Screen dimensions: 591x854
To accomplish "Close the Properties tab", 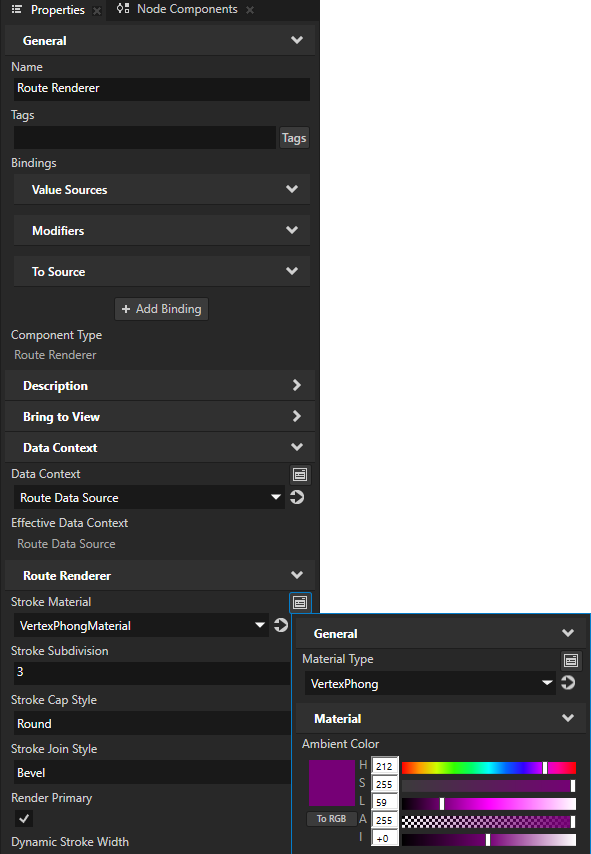I will point(96,10).
